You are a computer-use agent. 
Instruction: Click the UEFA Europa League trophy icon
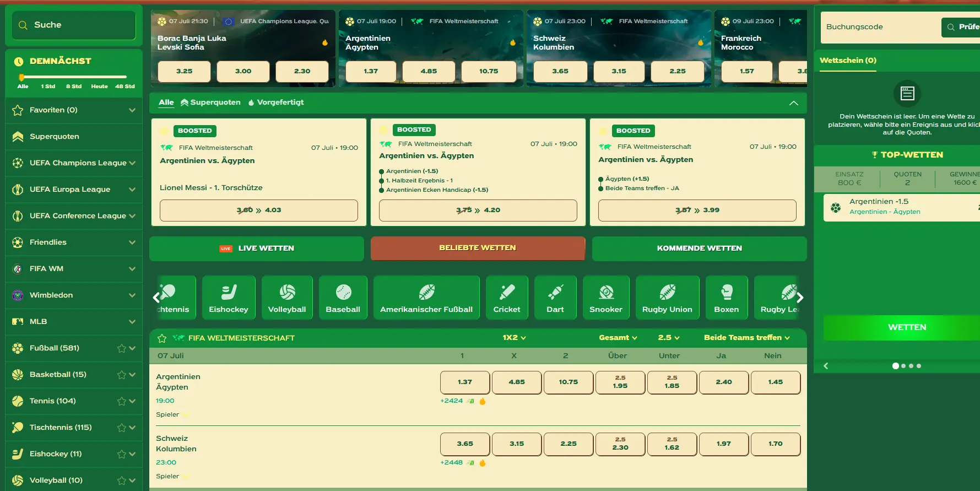(18, 190)
